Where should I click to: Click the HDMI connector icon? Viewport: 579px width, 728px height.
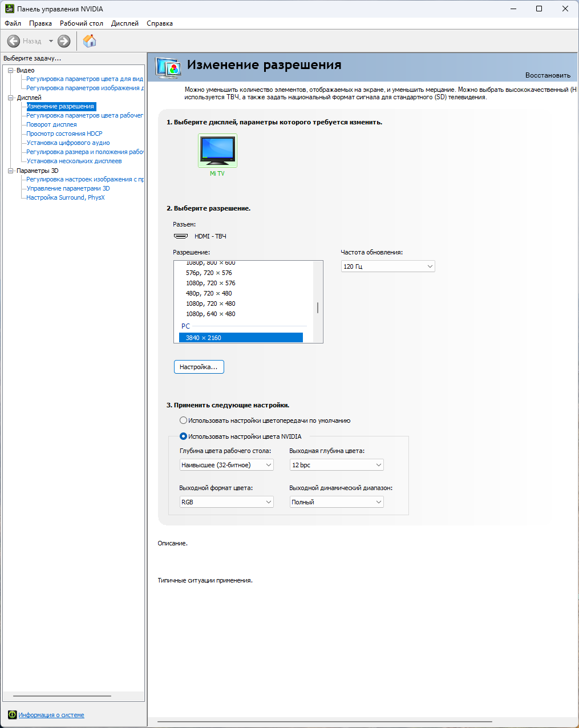(181, 236)
